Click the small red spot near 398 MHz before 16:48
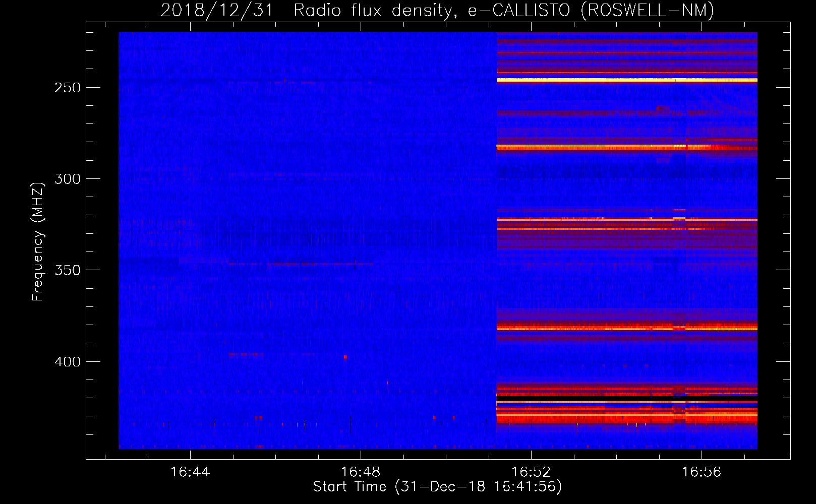Image resolution: width=816 pixels, height=504 pixels. [345, 357]
